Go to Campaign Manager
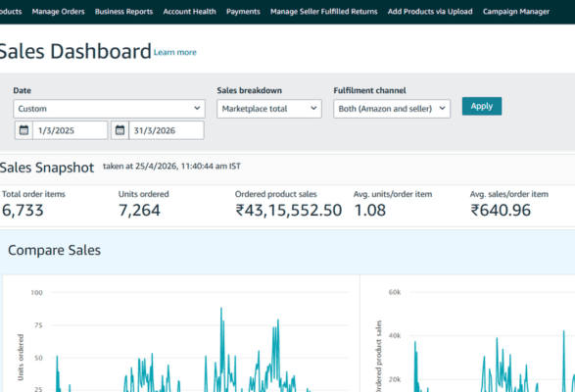 pyautogui.click(x=516, y=12)
